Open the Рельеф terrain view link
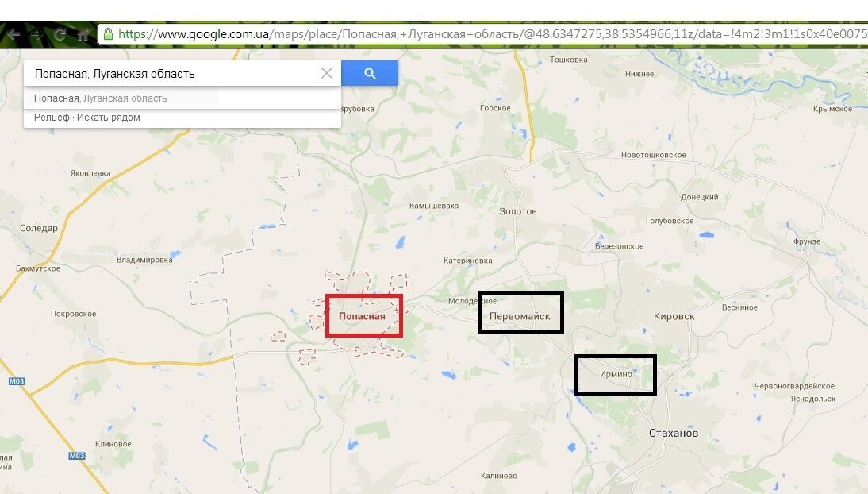Screen dimensions: 868x494 click(52, 118)
